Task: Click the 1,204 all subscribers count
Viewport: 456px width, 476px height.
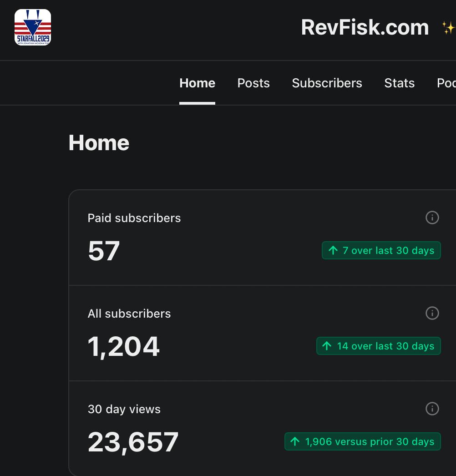Action: (124, 346)
